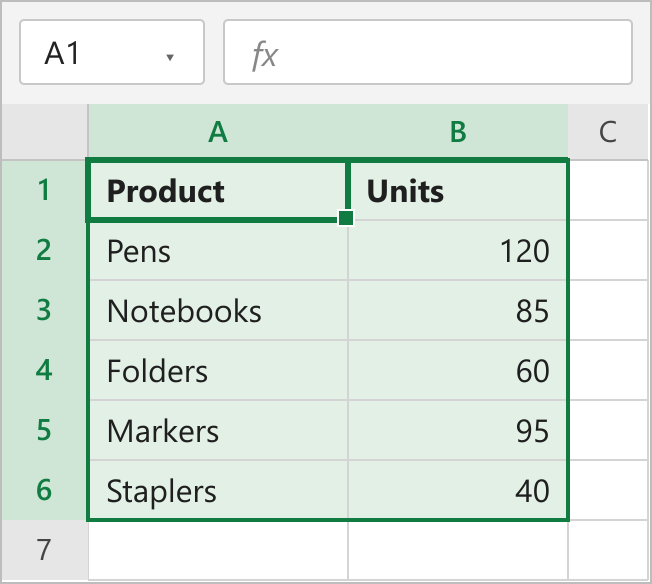Select row 1 header

pos(44,190)
